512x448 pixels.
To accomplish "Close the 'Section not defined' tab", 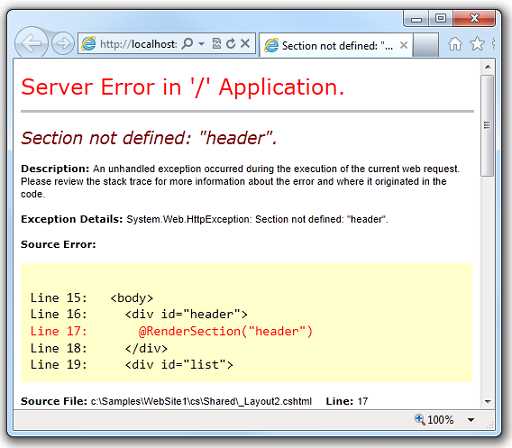I will point(404,45).
